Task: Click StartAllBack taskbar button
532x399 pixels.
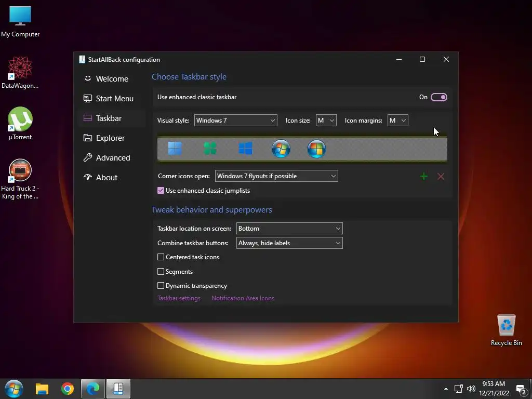Action: (x=118, y=389)
